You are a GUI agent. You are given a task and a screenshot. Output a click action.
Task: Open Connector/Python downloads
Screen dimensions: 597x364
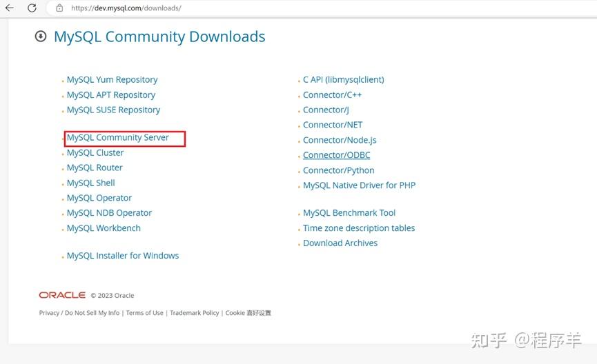point(338,170)
